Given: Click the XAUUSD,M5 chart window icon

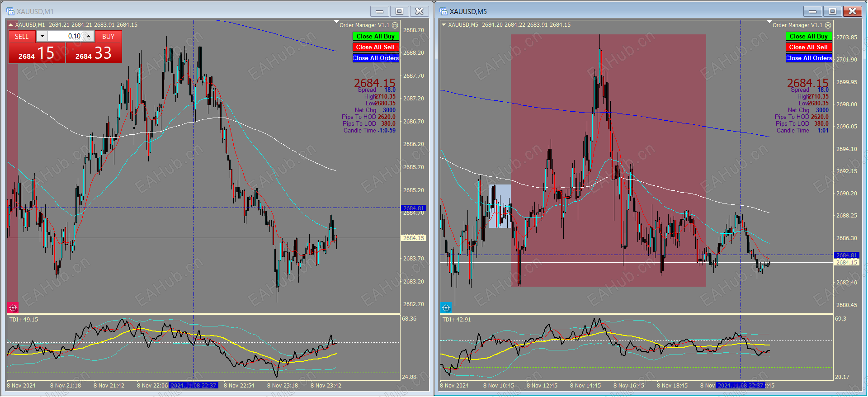Looking at the screenshot, I should click(443, 11).
